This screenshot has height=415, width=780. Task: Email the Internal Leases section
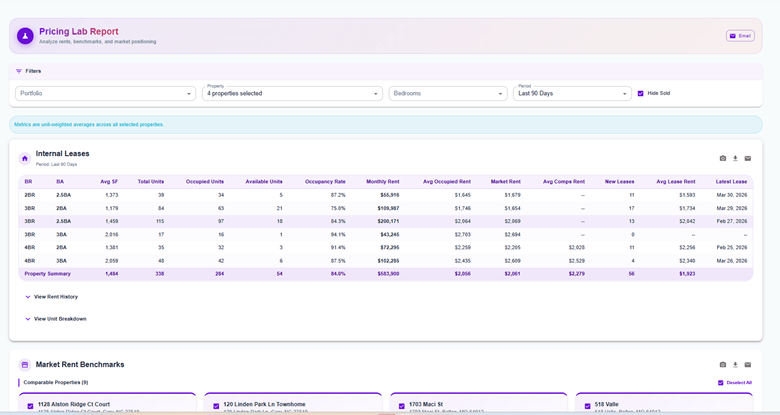tap(747, 158)
